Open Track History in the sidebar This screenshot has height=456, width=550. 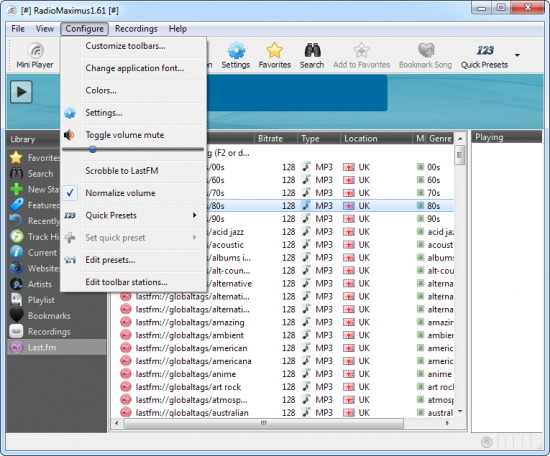34,237
